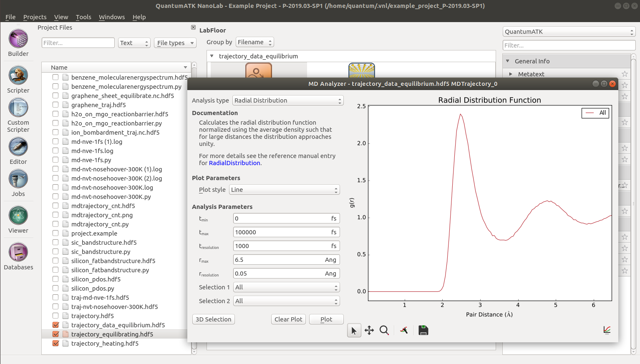
Task: Uncheck trajectory_data_equilibrium.hdf5 checkbox
Action: [x=55, y=325]
